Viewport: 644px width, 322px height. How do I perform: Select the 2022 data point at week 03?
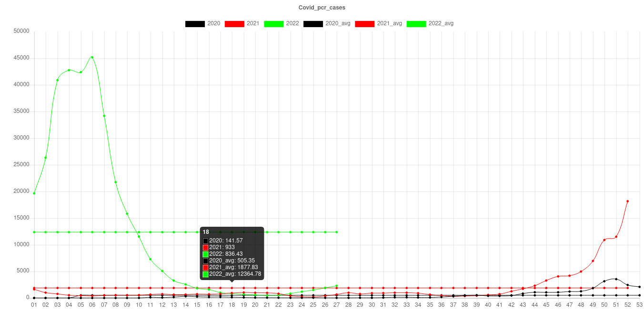pos(57,80)
